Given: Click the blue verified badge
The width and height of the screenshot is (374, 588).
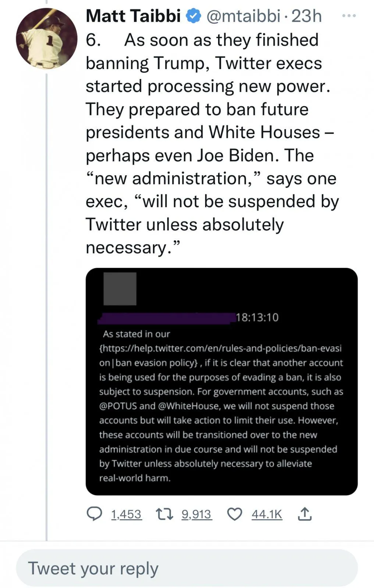Looking at the screenshot, I should 193,16.
